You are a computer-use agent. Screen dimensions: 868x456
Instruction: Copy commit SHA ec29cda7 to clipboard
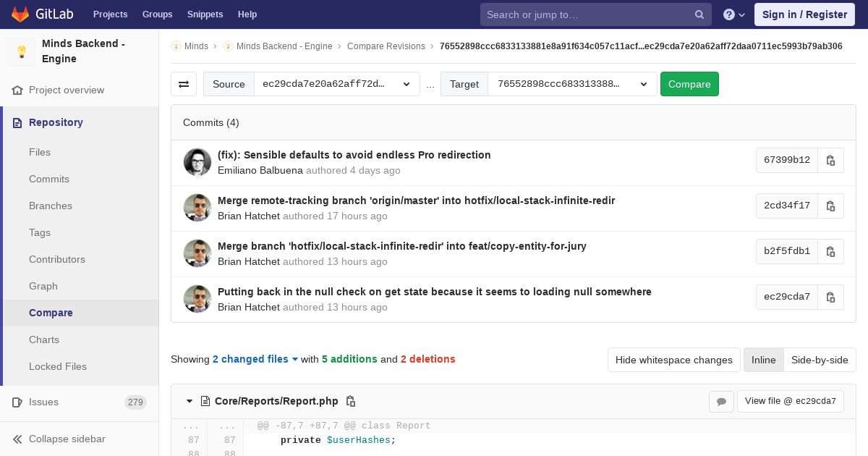coord(830,297)
